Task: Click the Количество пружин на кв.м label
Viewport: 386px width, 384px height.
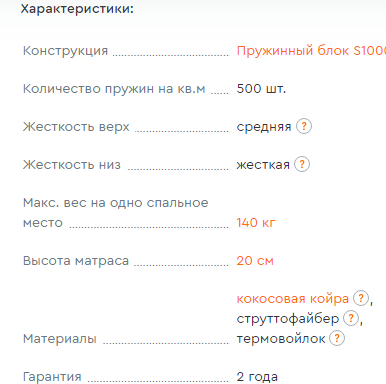Action: click(114, 89)
